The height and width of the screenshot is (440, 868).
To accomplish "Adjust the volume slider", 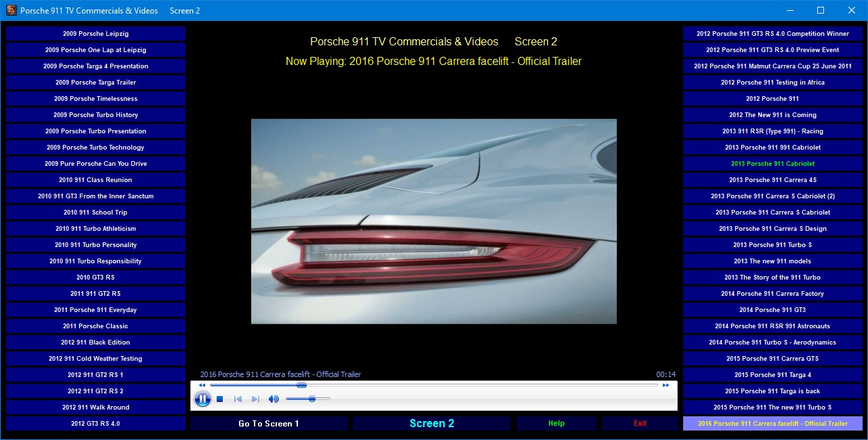I will 308,399.
